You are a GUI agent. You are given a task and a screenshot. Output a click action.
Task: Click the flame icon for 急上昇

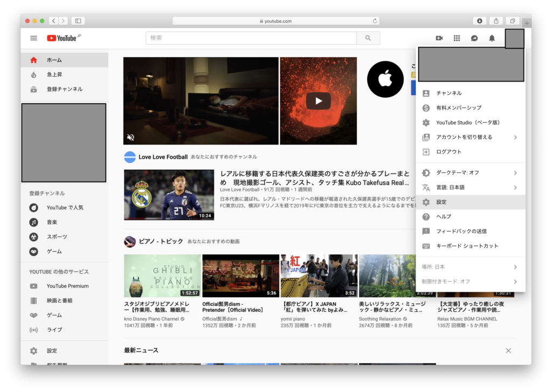coord(33,74)
